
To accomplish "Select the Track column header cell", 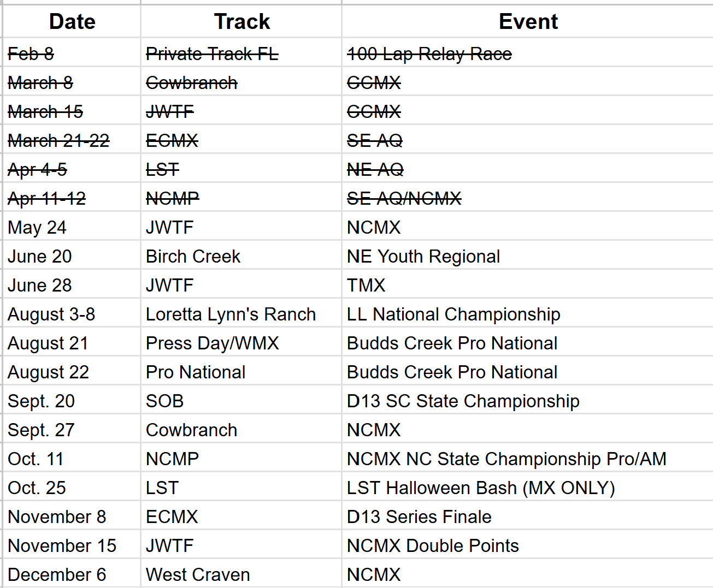I will pyautogui.click(x=241, y=22).
